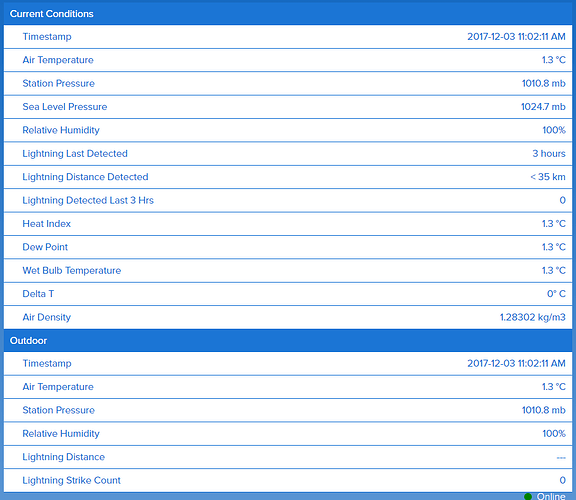Click the Wet Bulb Temperature label
The height and width of the screenshot is (500, 576).
(72, 270)
